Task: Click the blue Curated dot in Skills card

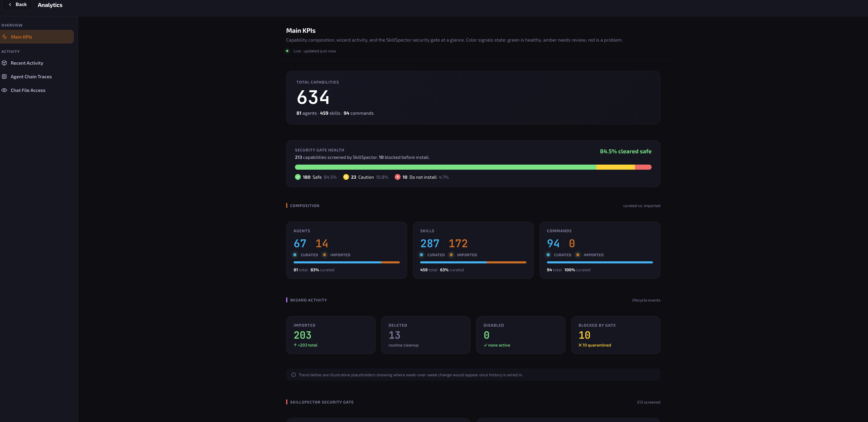Action: click(x=422, y=255)
